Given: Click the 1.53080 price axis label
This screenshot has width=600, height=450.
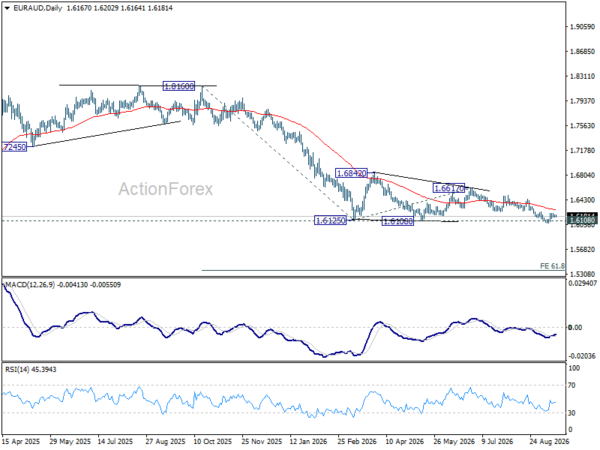Looking at the screenshot, I should pyautogui.click(x=582, y=274).
